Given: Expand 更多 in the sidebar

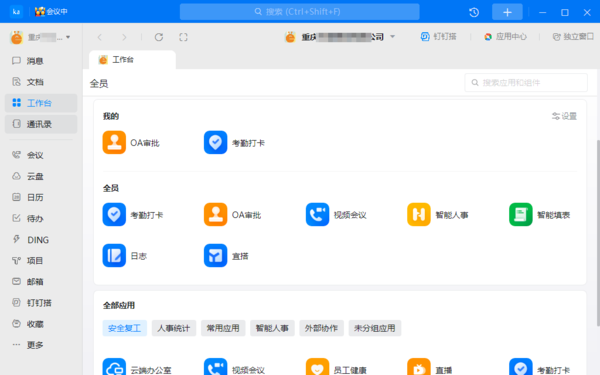Looking at the screenshot, I should coord(41,345).
